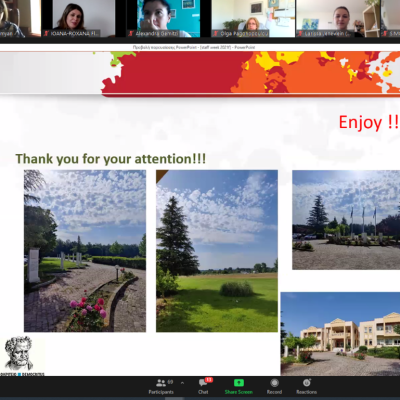
Task: Click muted microphone icon on IOANA-ROXANA tile
Action: 46,33
